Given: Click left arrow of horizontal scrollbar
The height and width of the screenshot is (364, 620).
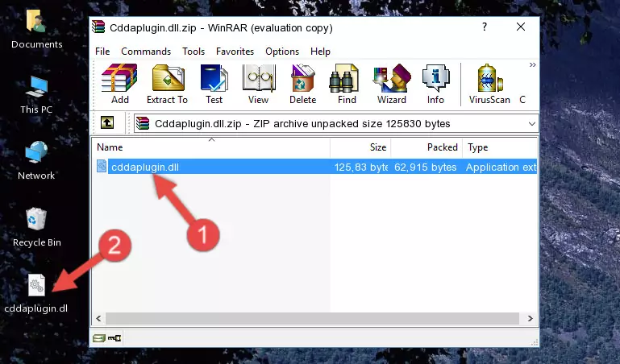Looking at the screenshot, I should click(99, 318).
